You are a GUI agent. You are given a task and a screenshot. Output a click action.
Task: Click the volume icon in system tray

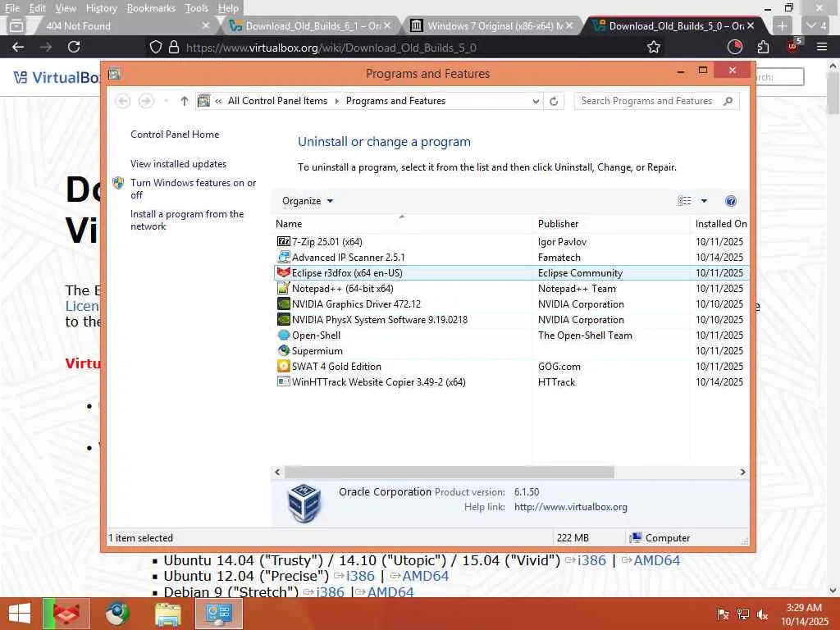[x=762, y=614]
